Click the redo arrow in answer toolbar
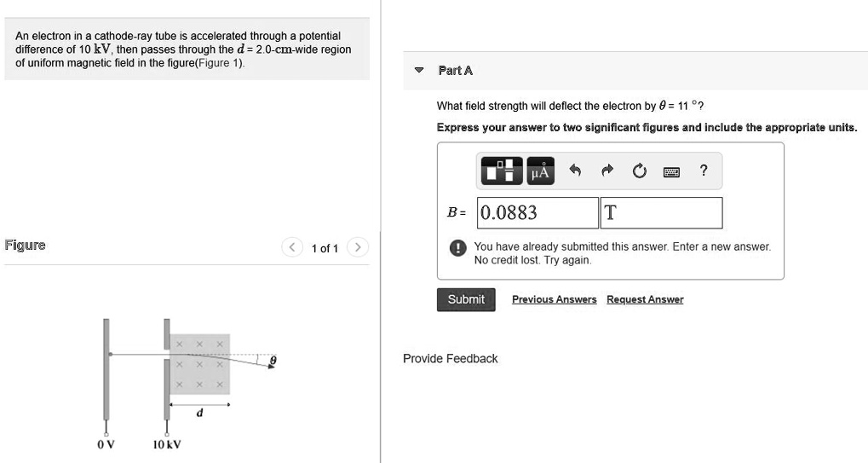Image resolution: width=868 pixels, height=463 pixels. (x=607, y=171)
